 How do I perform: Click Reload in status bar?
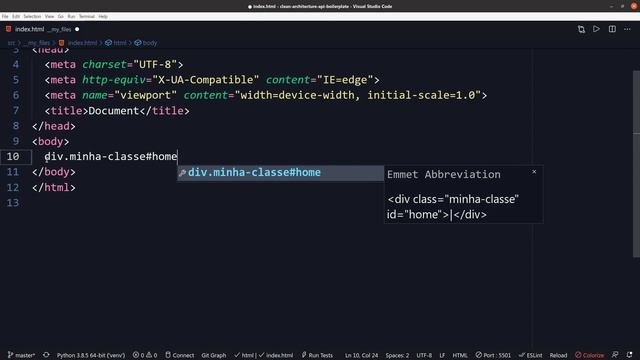[558, 355]
